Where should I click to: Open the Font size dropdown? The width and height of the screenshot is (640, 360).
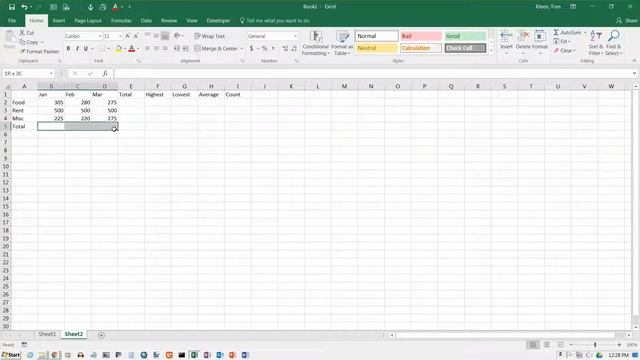tap(120, 36)
